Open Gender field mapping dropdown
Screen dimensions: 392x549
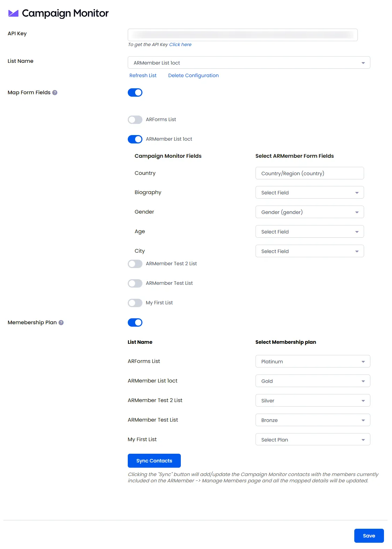click(x=310, y=212)
